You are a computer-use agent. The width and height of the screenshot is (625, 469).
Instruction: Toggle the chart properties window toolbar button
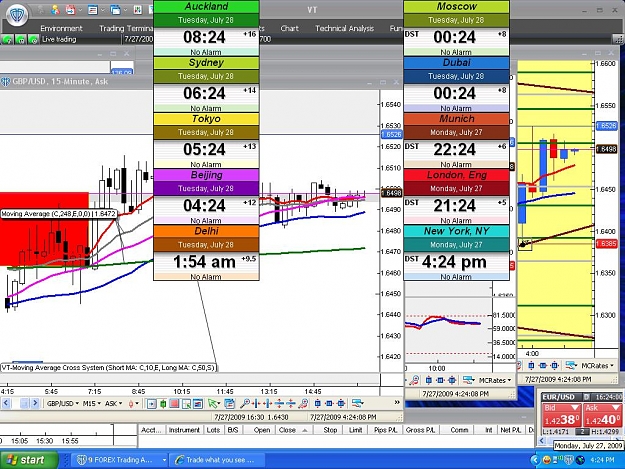pos(198,404)
